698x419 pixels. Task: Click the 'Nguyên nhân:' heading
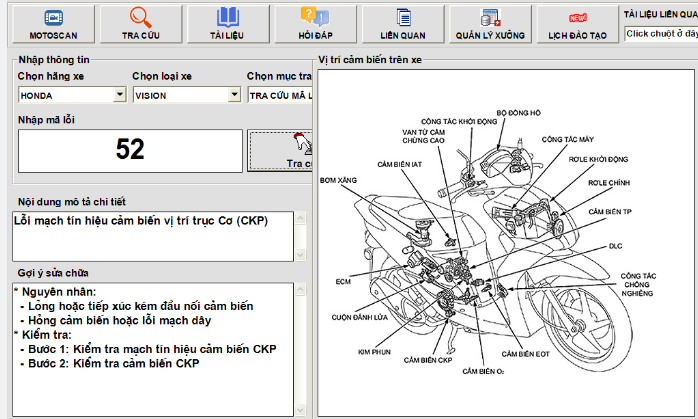[59, 292]
